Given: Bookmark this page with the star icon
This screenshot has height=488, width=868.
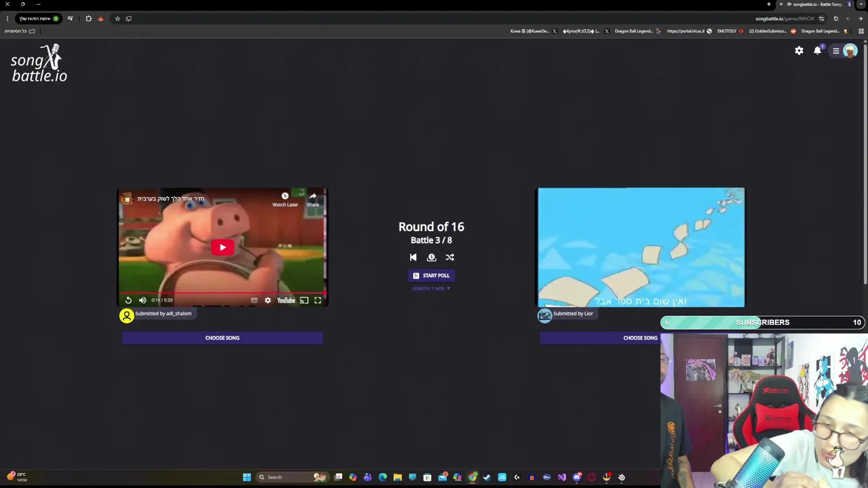Looking at the screenshot, I should point(117,18).
